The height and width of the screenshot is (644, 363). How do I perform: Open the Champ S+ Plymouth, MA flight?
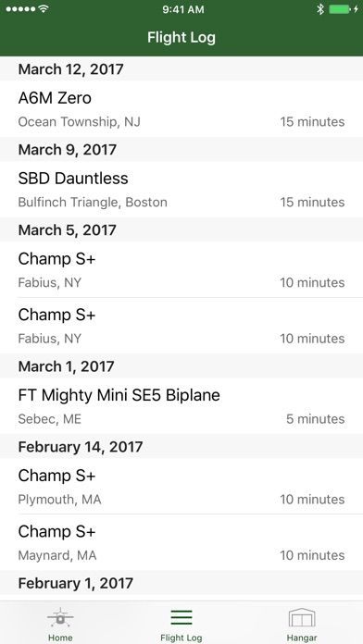(x=181, y=487)
